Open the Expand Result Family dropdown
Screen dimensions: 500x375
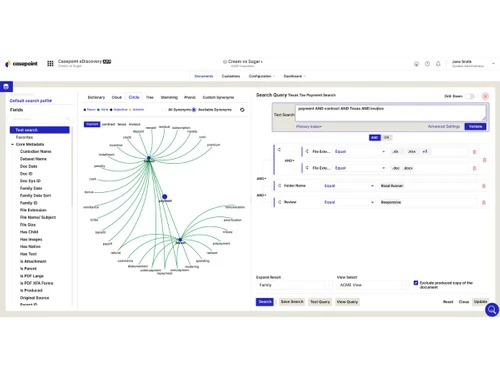294,285
